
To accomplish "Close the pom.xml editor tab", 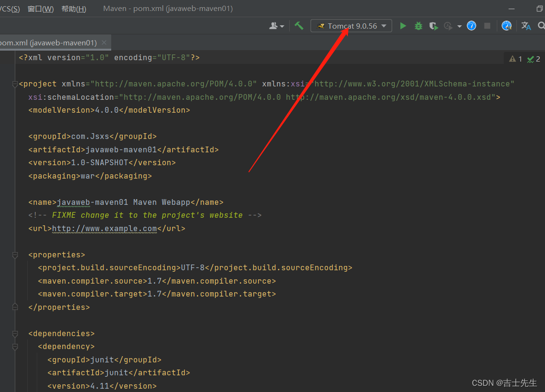I will tap(104, 42).
